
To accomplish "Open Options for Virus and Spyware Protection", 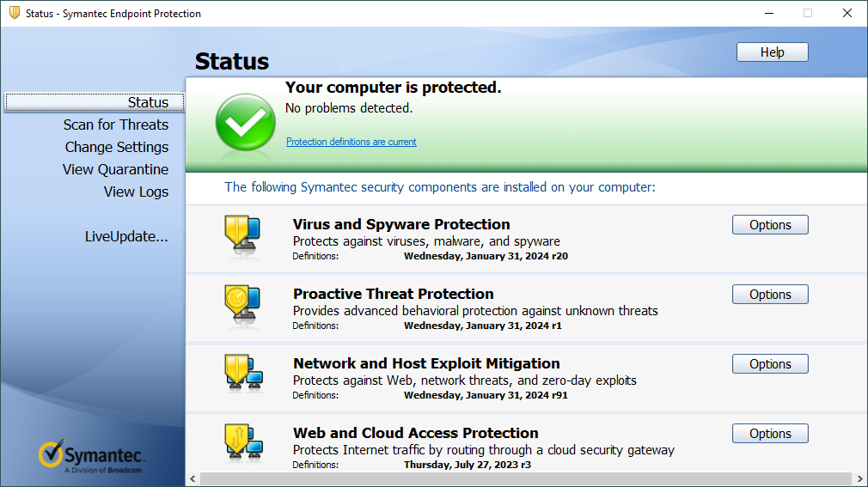I will point(770,225).
